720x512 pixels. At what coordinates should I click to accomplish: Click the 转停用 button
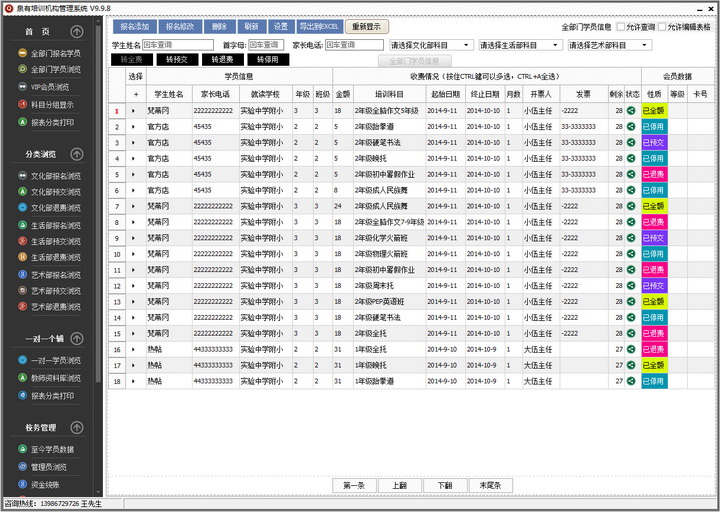pos(268,60)
